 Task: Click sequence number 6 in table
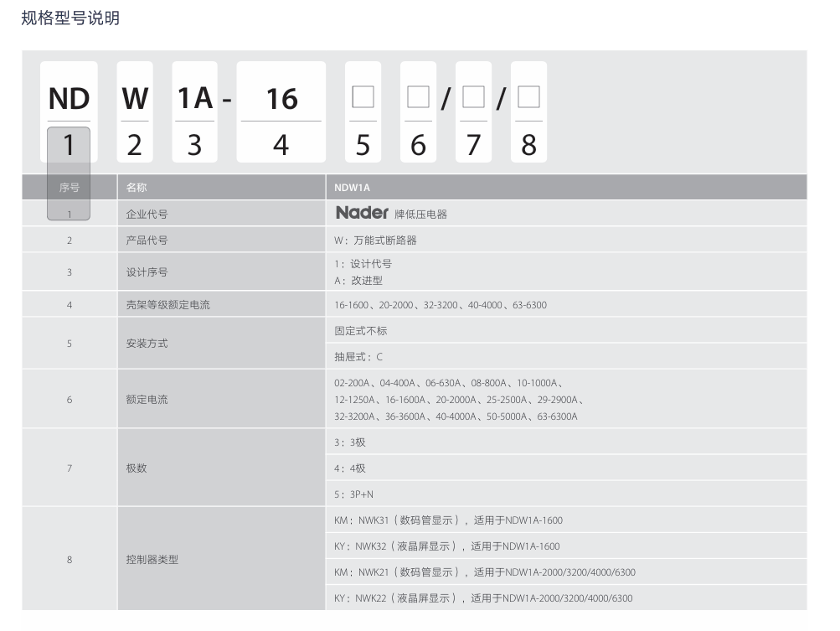70,400
